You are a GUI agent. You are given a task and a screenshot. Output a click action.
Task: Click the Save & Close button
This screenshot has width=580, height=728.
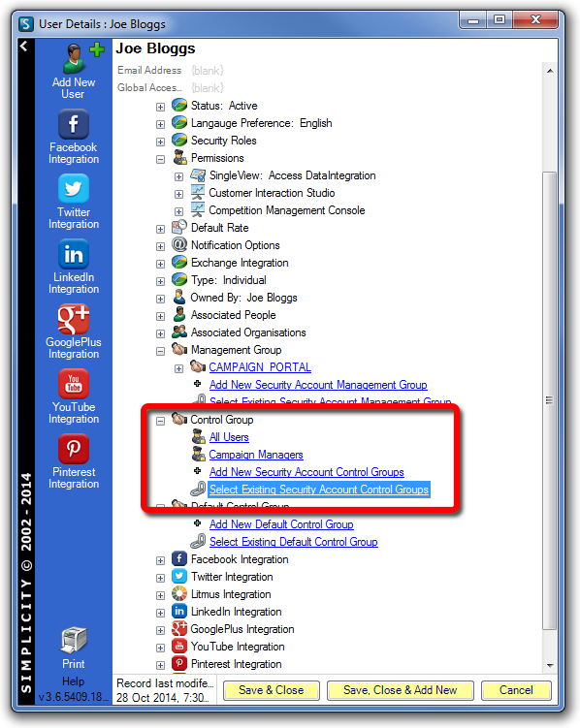point(272,690)
